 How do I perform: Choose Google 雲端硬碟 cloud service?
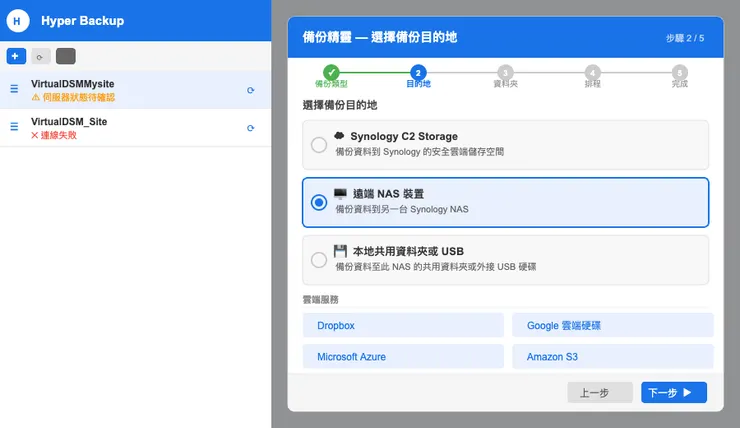click(613, 325)
